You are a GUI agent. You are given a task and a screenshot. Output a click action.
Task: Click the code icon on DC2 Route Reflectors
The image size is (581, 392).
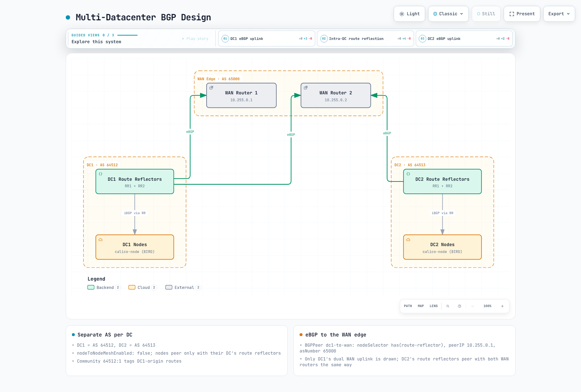coord(408,174)
